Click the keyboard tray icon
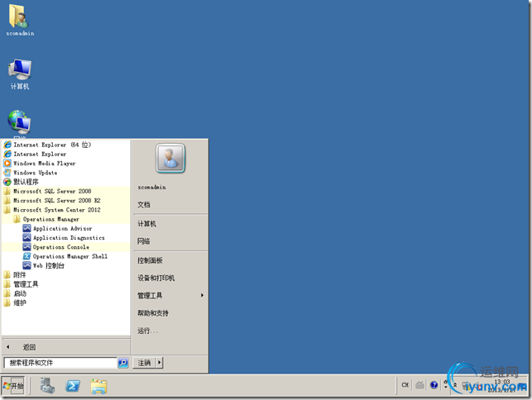Image resolution: width=532 pixels, height=400 pixels. pos(420,385)
